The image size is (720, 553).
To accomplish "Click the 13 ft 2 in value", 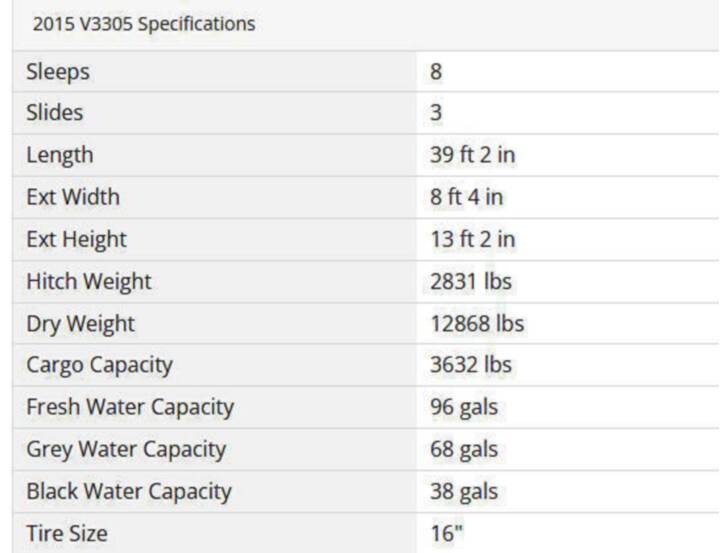I will pos(472,239).
